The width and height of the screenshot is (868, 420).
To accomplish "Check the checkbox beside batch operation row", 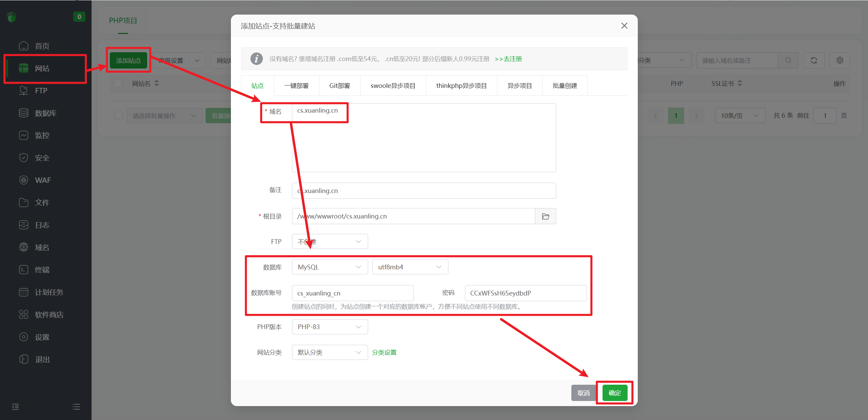I will point(119,115).
